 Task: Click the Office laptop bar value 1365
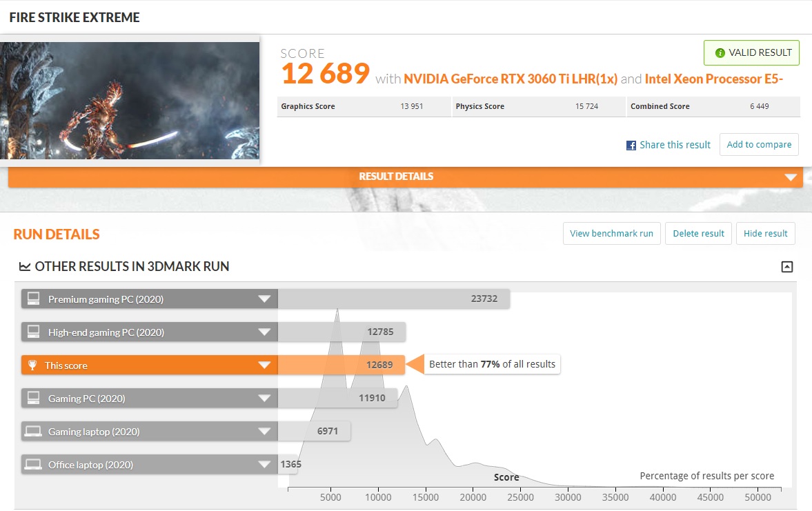coord(290,464)
